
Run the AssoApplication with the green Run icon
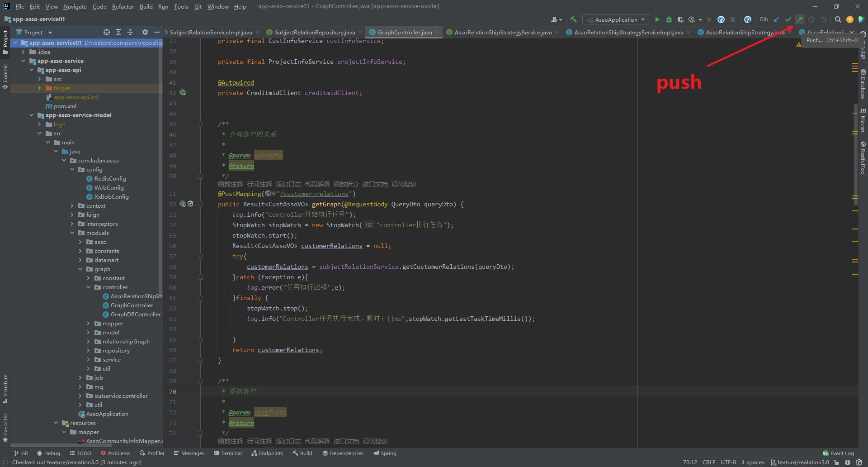click(x=657, y=19)
